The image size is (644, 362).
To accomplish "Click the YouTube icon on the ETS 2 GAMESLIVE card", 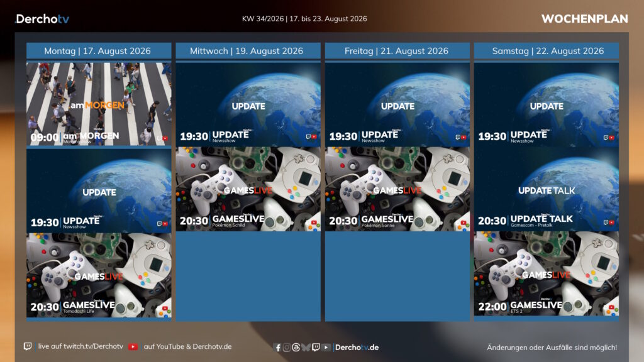I will click(611, 307).
